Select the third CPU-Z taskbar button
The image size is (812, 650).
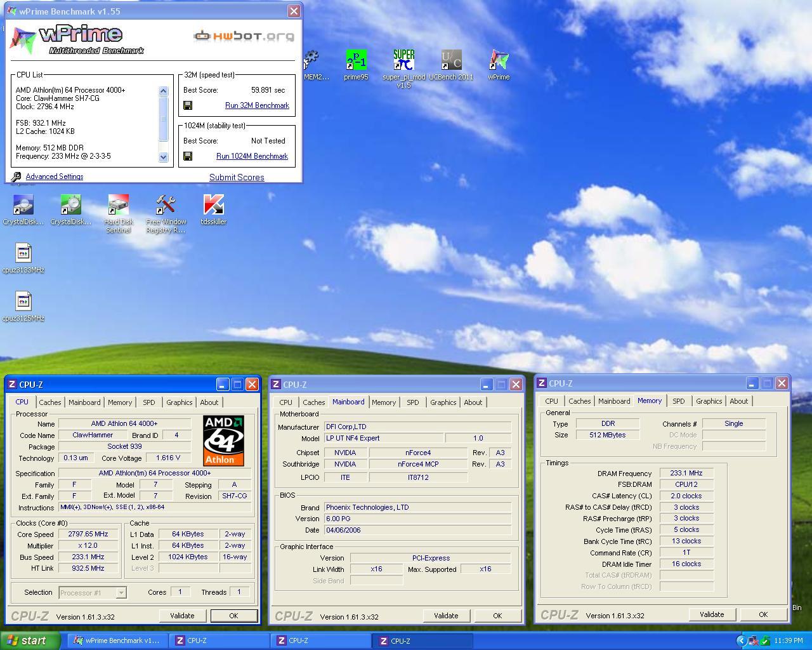pos(423,640)
